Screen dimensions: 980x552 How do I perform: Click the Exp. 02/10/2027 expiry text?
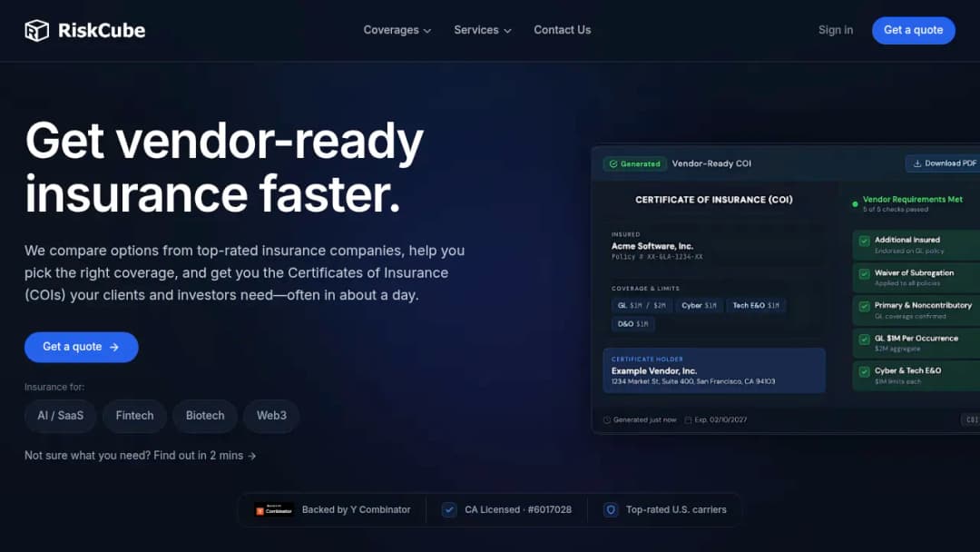(x=720, y=420)
